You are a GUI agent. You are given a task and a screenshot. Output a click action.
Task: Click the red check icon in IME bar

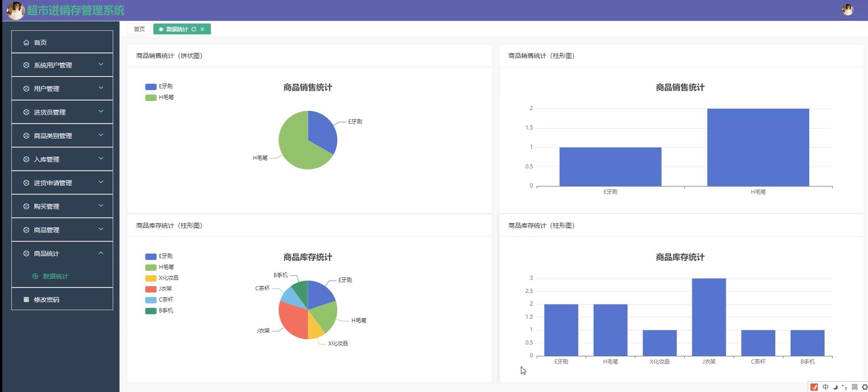[814, 387]
